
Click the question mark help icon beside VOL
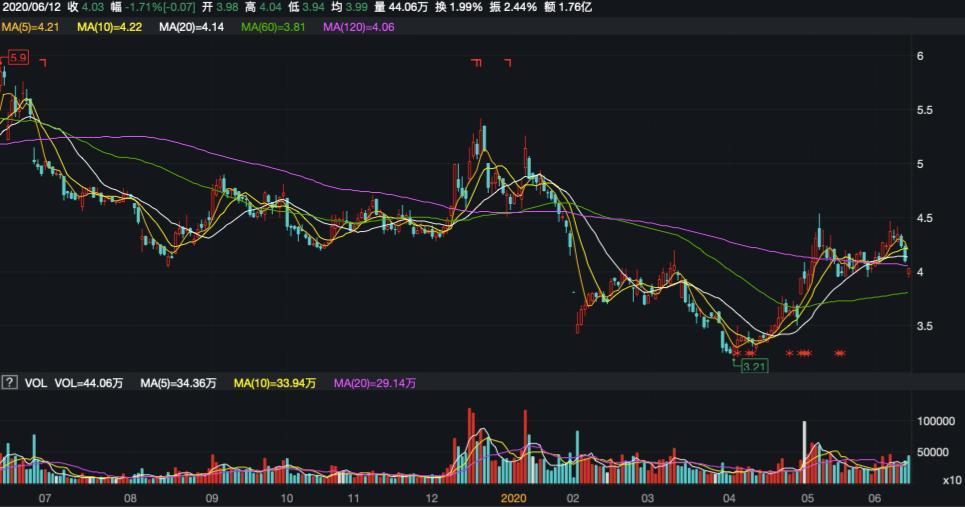pos(9,383)
